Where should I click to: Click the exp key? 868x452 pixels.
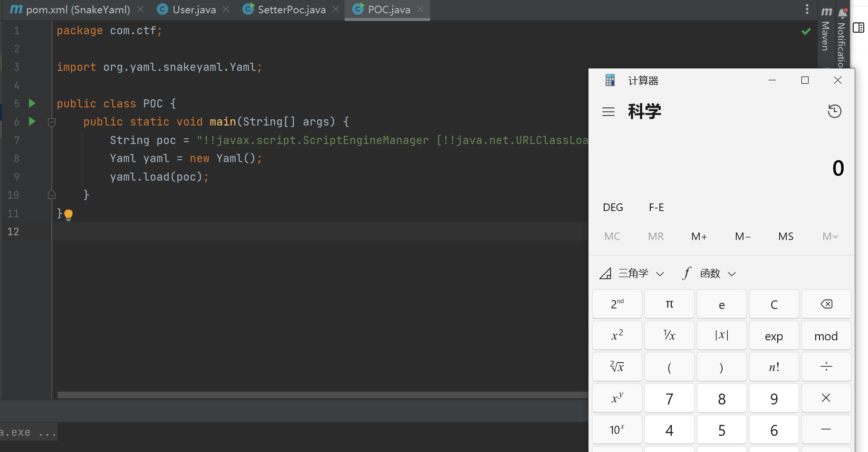(774, 336)
